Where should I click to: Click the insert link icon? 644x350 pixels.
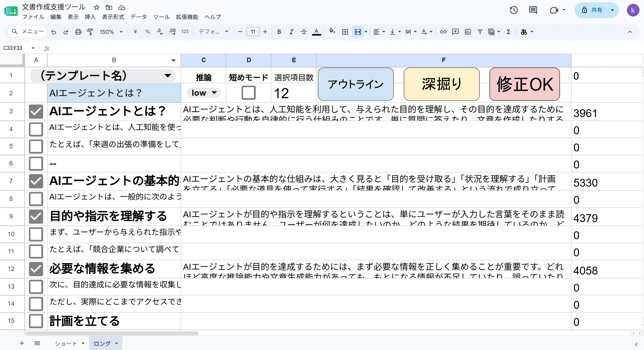point(443,32)
